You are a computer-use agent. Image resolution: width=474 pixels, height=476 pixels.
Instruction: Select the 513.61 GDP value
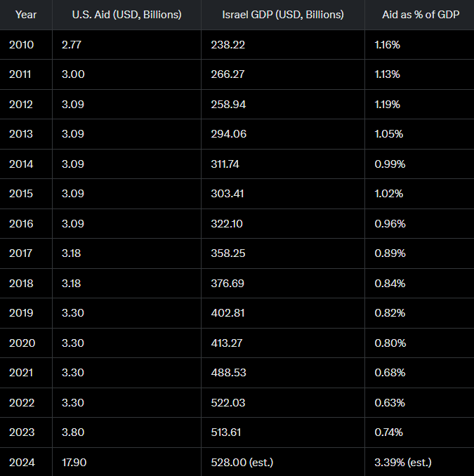[226, 432]
